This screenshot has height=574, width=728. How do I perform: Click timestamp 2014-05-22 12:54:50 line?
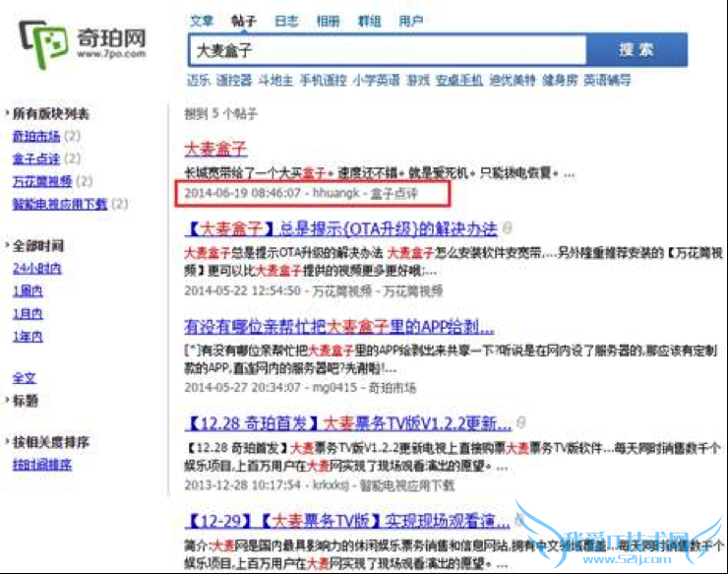pyautogui.click(x=314, y=291)
